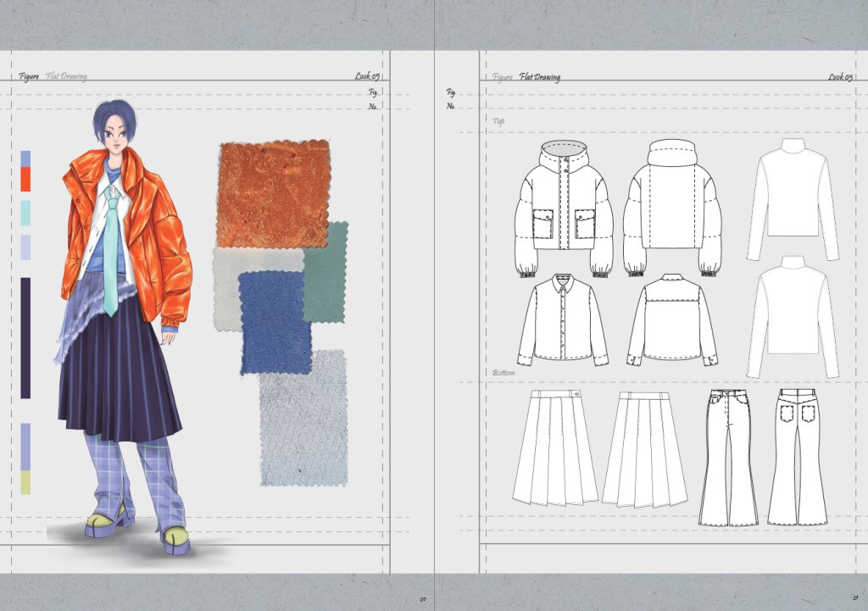
Task: Pick the orange-red color chip in palette
Action: coord(25,179)
